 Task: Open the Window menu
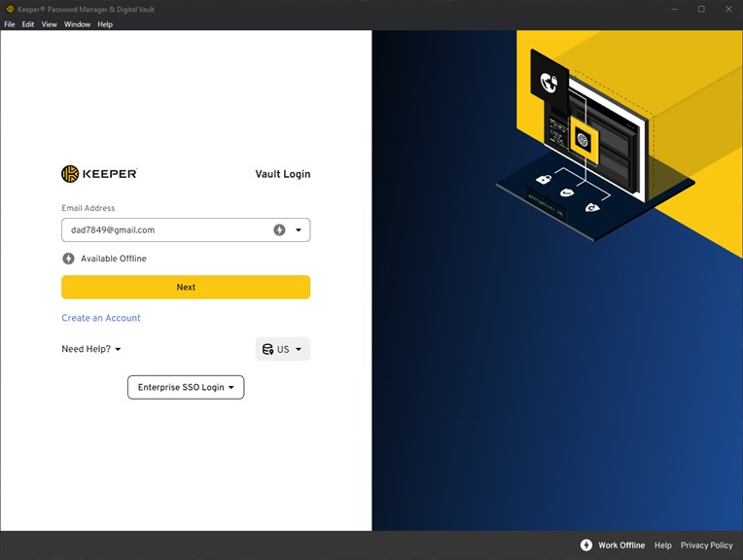pos(77,24)
